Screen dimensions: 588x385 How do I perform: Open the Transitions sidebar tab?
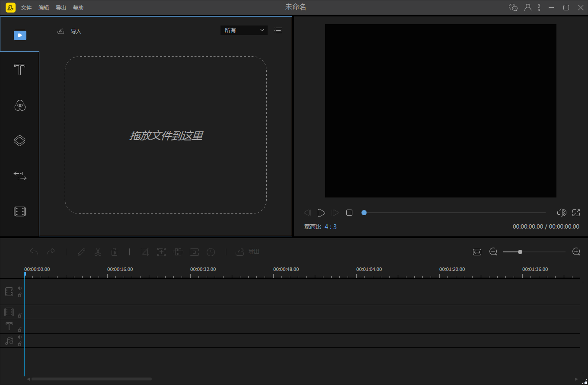point(20,176)
